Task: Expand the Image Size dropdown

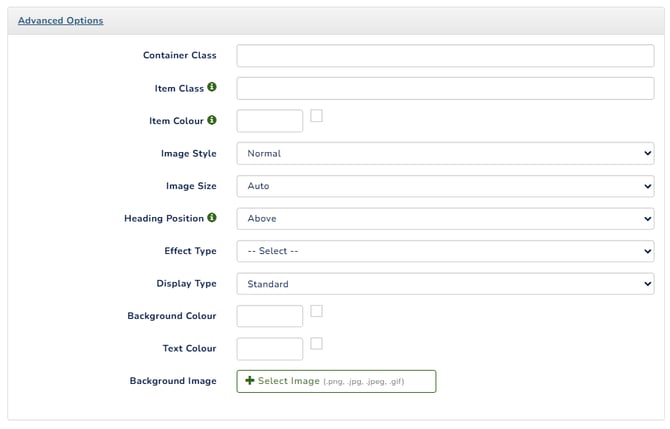Action: [x=445, y=186]
